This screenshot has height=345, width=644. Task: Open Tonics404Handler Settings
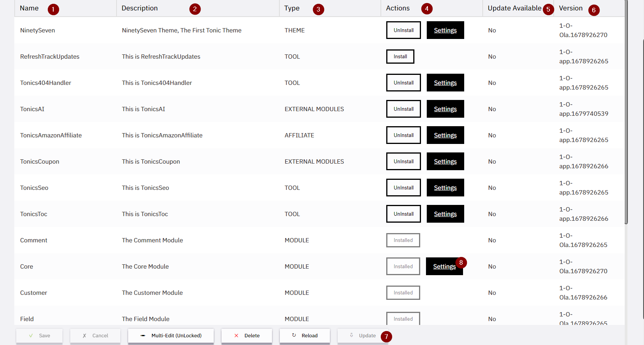pyautogui.click(x=445, y=83)
